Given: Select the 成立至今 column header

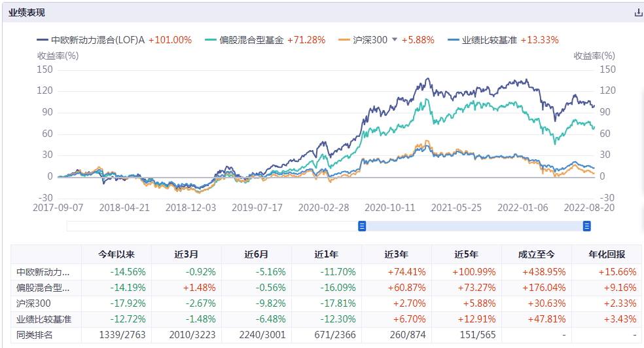Looking at the screenshot, I should click(x=536, y=254).
